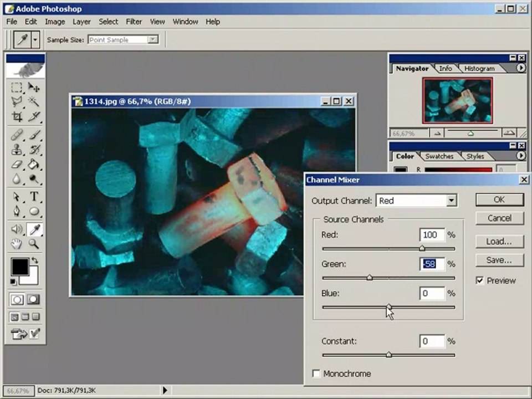Open the File menu
Viewport: 532px width, 399px height.
point(12,22)
